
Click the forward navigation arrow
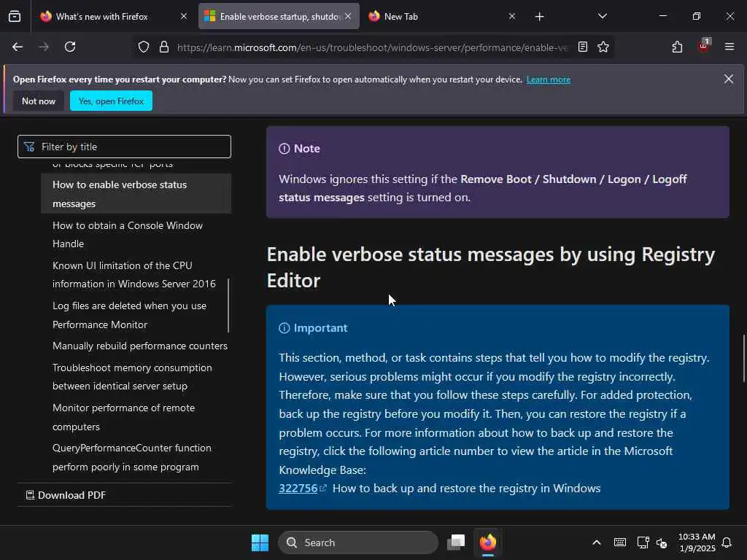point(43,47)
